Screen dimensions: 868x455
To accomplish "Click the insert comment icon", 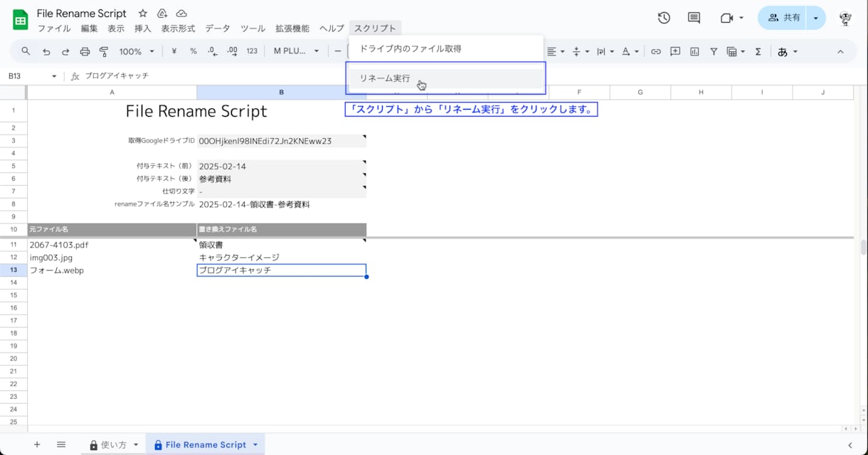I will pyautogui.click(x=675, y=51).
